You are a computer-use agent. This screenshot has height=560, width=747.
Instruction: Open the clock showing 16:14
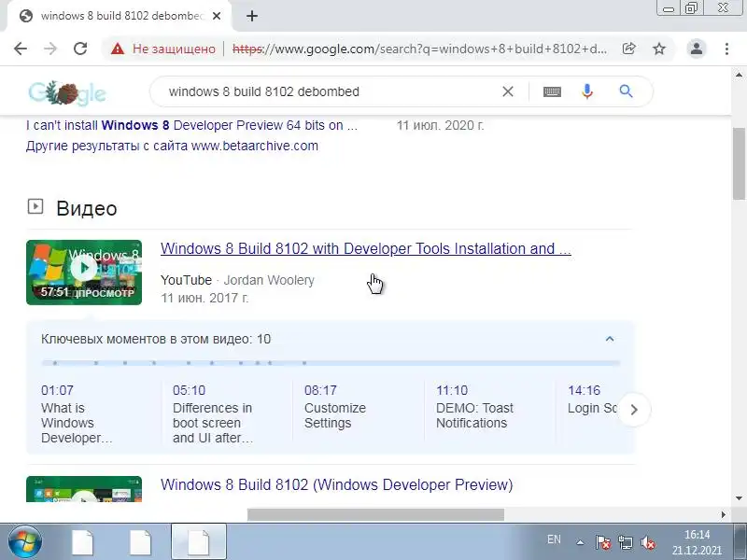(x=697, y=542)
